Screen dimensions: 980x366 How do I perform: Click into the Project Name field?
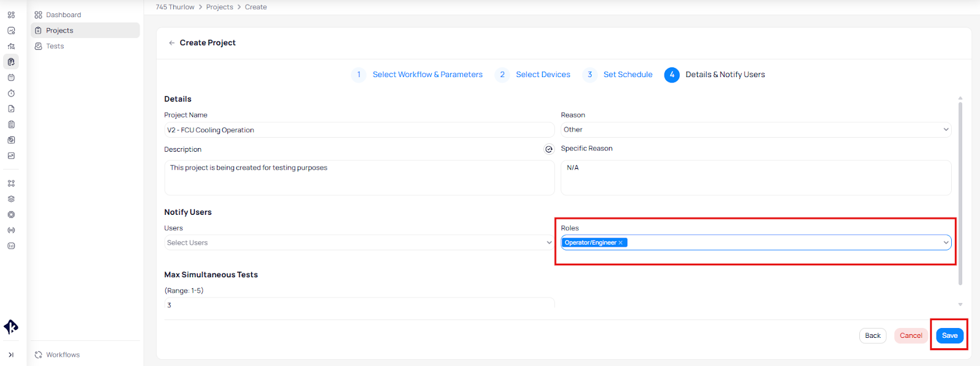tap(359, 130)
